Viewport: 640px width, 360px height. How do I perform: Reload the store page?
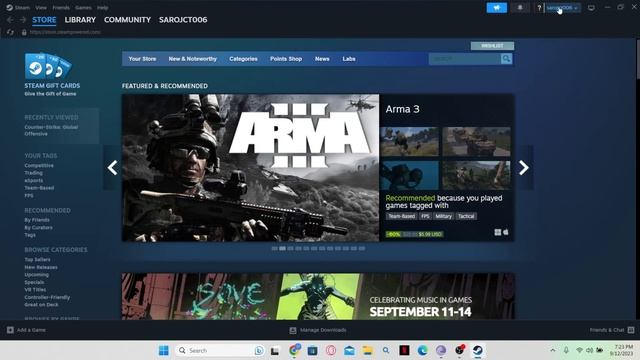(x=10, y=32)
